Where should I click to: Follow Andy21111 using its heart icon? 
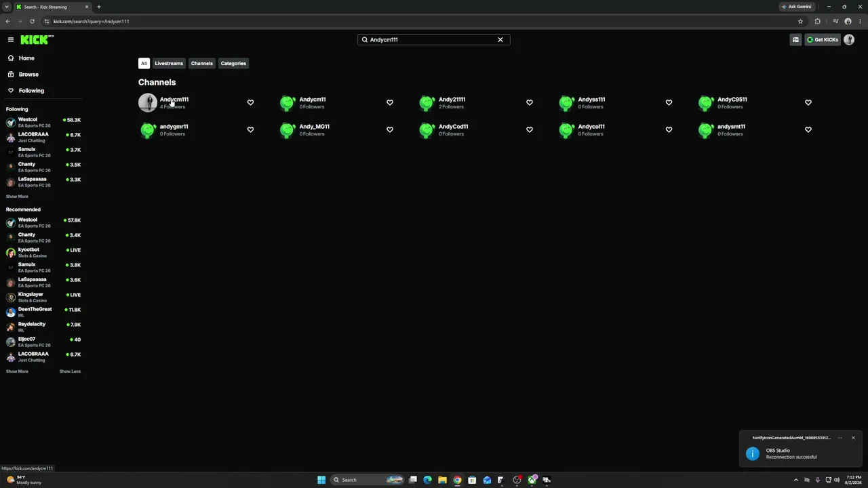[530, 102]
